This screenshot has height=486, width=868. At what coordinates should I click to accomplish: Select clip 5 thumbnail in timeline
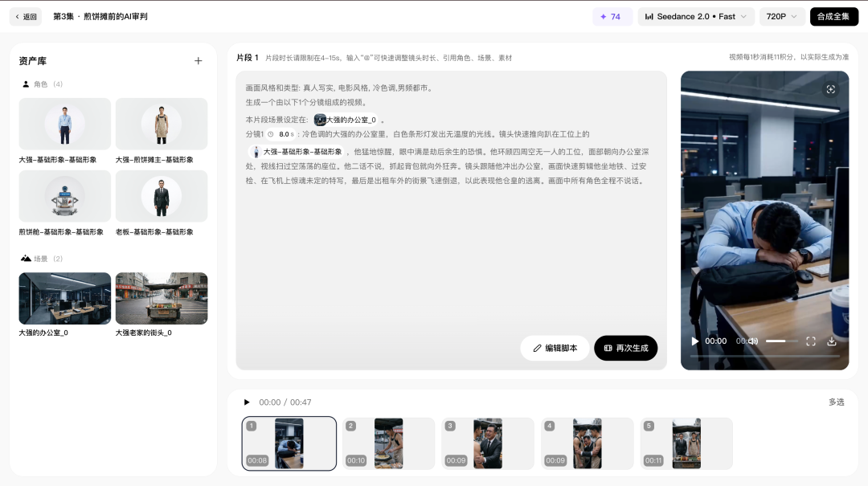686,443
